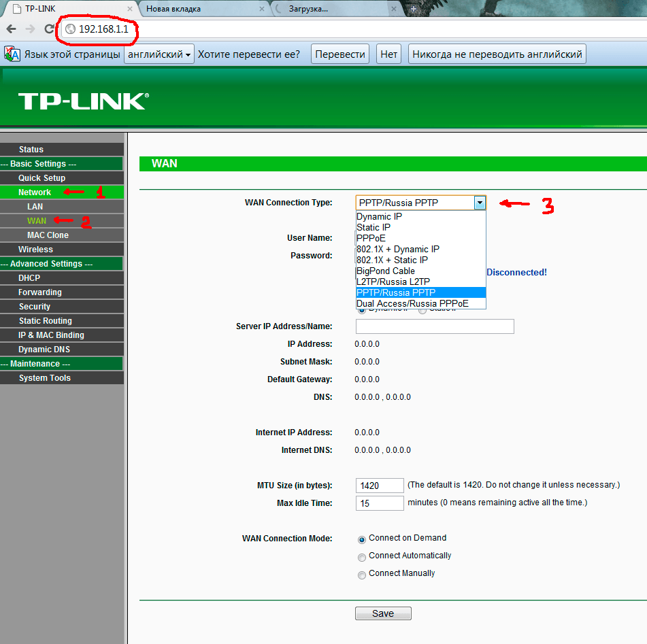Open a new tab with the plus button
Image resolution: width=647 pixels, height=644 pixels.
(x=414, y=9)
